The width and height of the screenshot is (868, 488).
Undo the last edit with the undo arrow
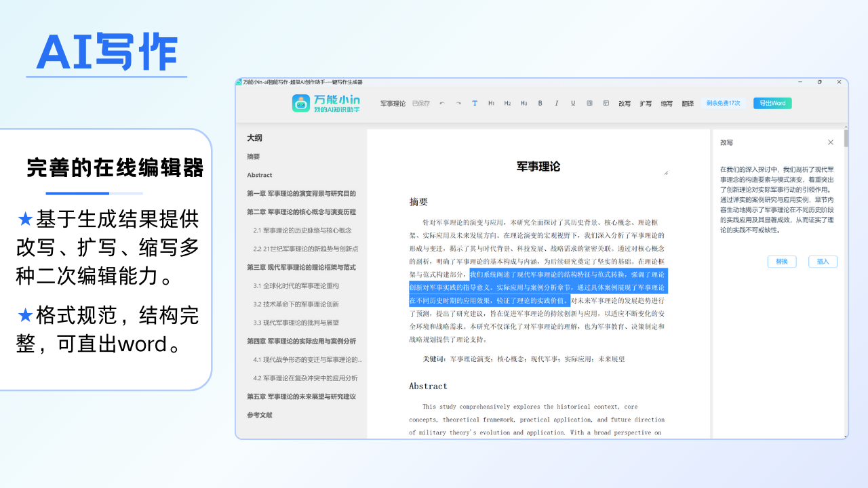pyautogui.click(x=443, y=103)
